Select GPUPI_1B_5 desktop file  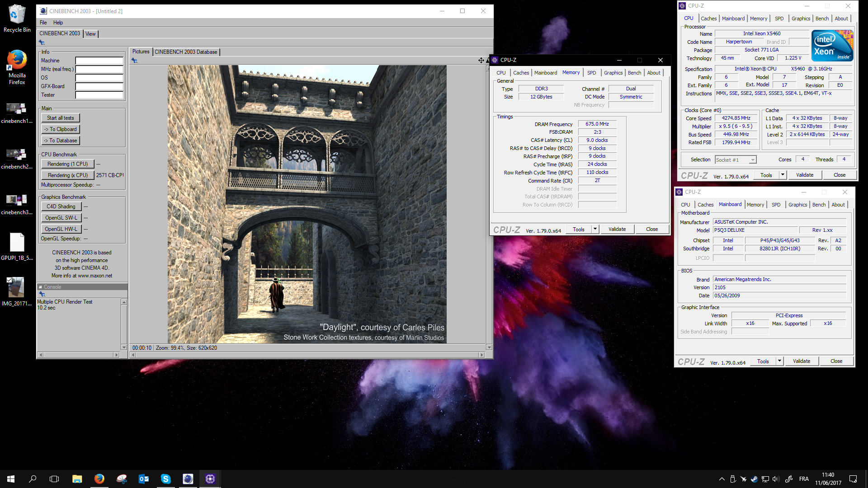click(x=17, y=247)
